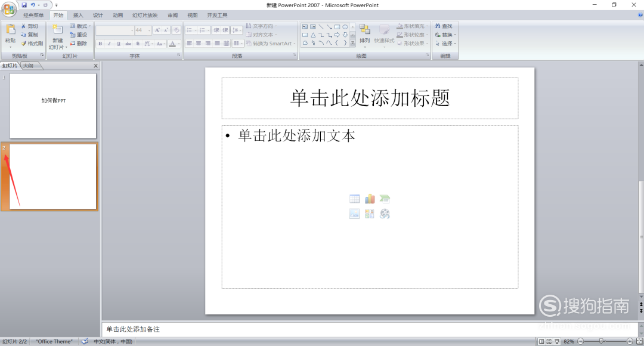Cut selection with 剪切
This screenshot has height=346, width=644.
(x=29, y=26)
